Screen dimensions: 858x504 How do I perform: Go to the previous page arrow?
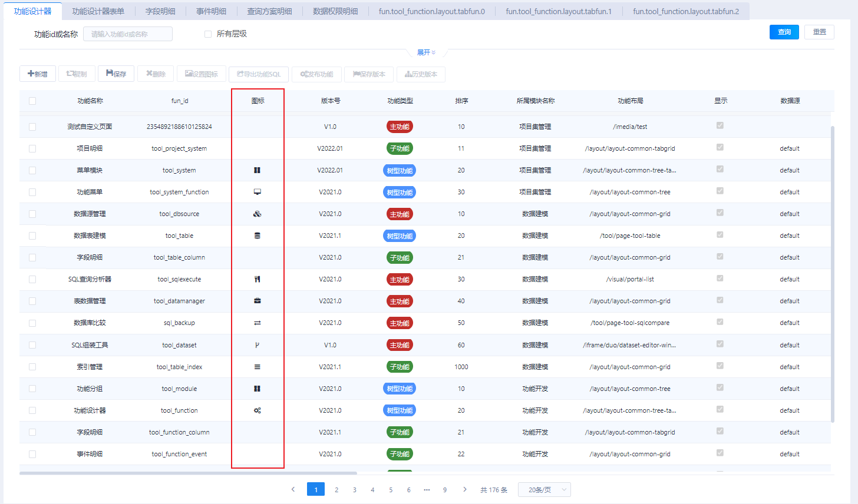(x=293, y=489)
